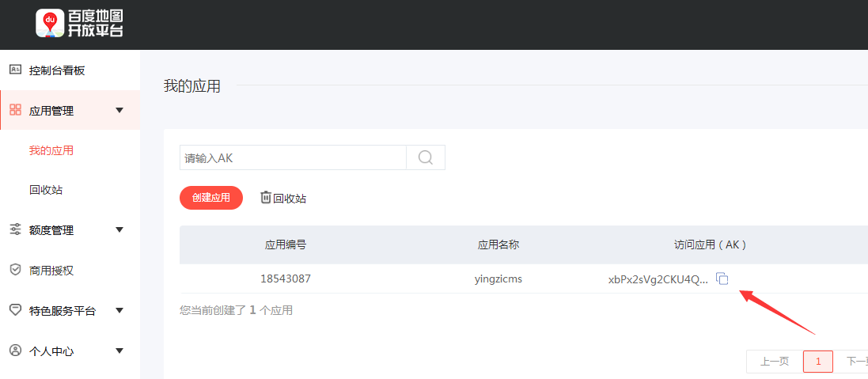Focus the 请输入AK search field
Image resolution: width=868 pixels, height=379 pixels.
[293, 157]
